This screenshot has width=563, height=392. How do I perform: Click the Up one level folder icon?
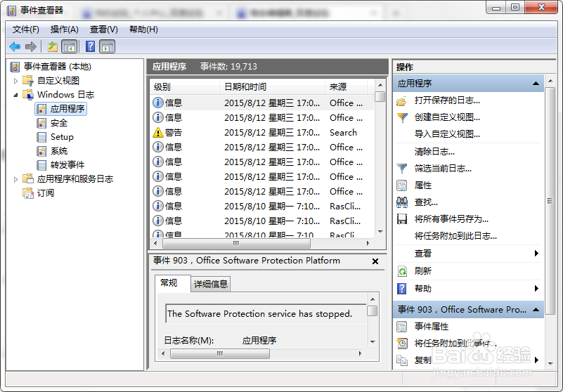click(53, 46)
